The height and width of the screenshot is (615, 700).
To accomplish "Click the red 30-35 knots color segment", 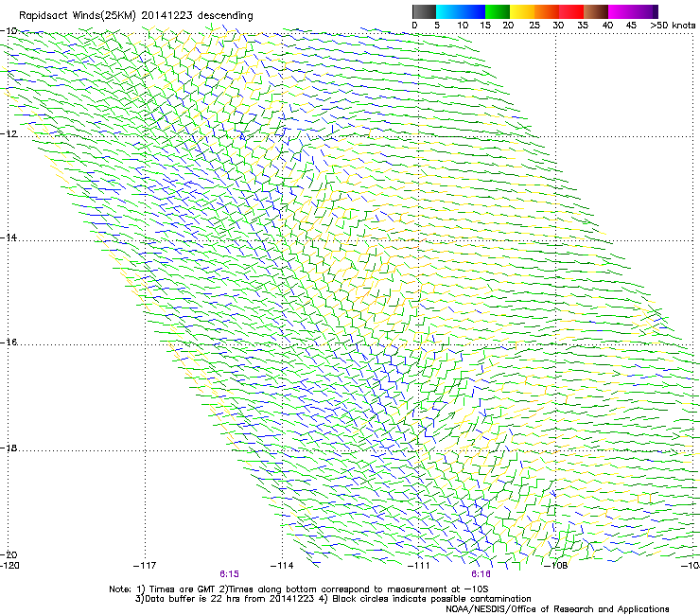I will pyautogui.click(x=571, y=11).
